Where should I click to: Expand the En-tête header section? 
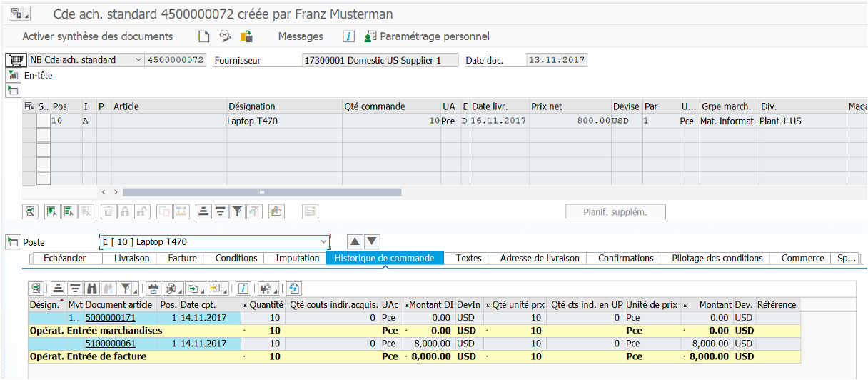(13, 75)
